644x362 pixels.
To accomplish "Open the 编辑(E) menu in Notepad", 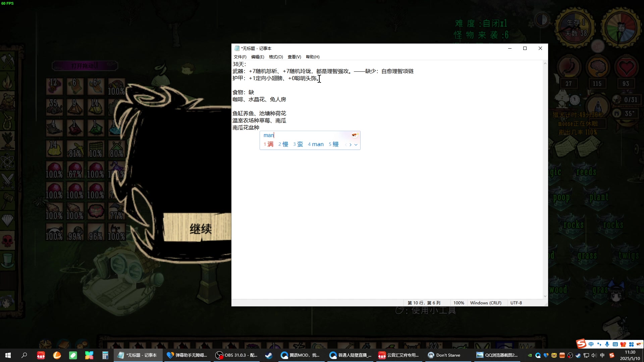I will click(258, 57).
